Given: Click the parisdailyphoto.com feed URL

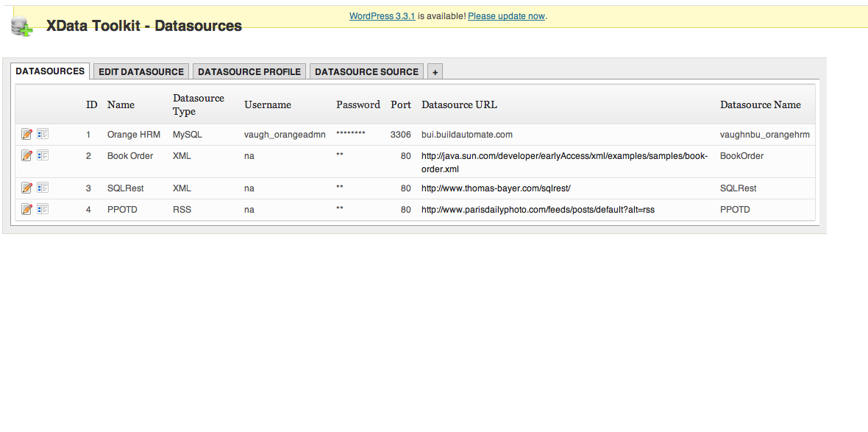Looking at the screenshot, I should tap(538, 210).
